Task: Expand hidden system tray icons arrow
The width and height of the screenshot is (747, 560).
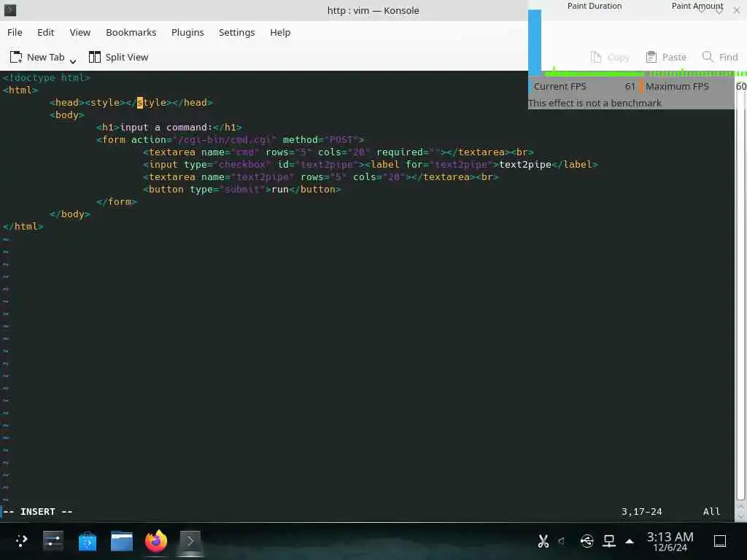Action: click(630, 541)
